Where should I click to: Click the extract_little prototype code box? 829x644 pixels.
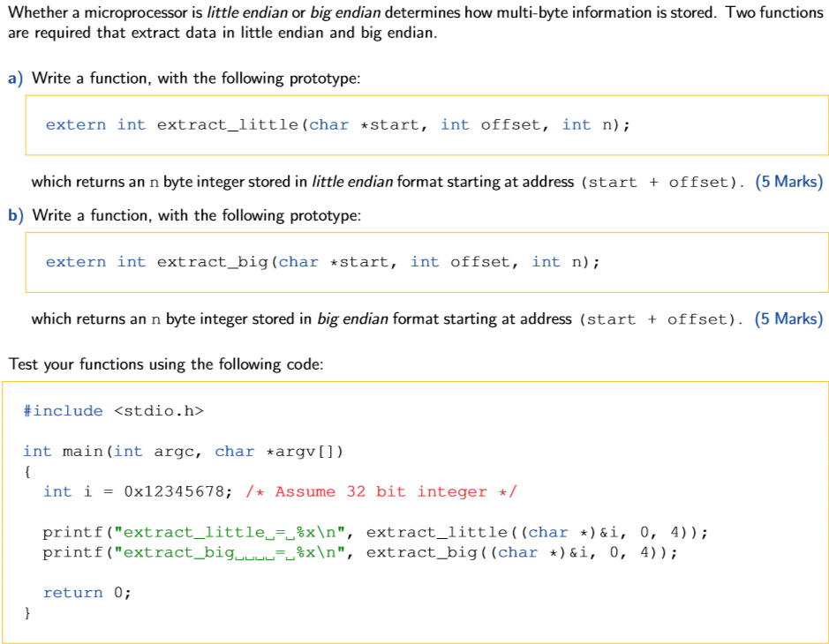[426, 125]
